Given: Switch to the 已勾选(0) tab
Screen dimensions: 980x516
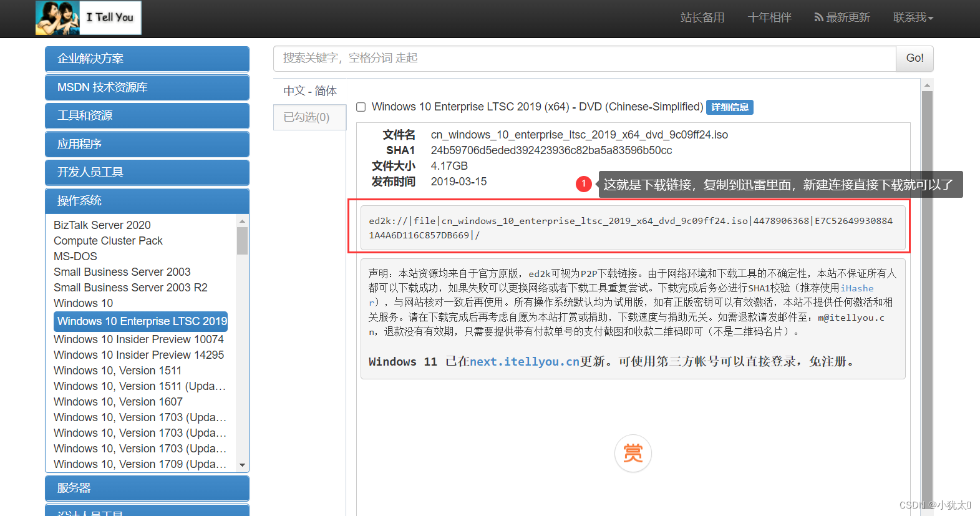Looking at the screenshot, I should 309,117.
